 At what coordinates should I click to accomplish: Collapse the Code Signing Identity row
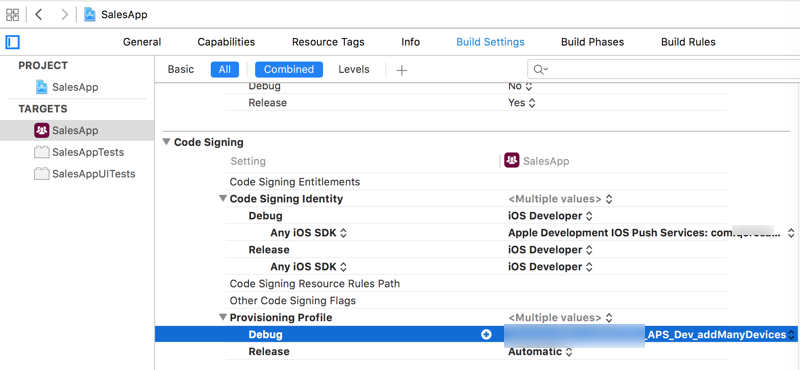[x=222, y=199]
